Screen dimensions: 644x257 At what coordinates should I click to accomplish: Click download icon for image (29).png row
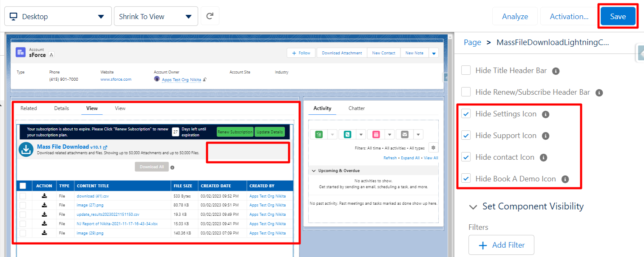coord(44,233)
